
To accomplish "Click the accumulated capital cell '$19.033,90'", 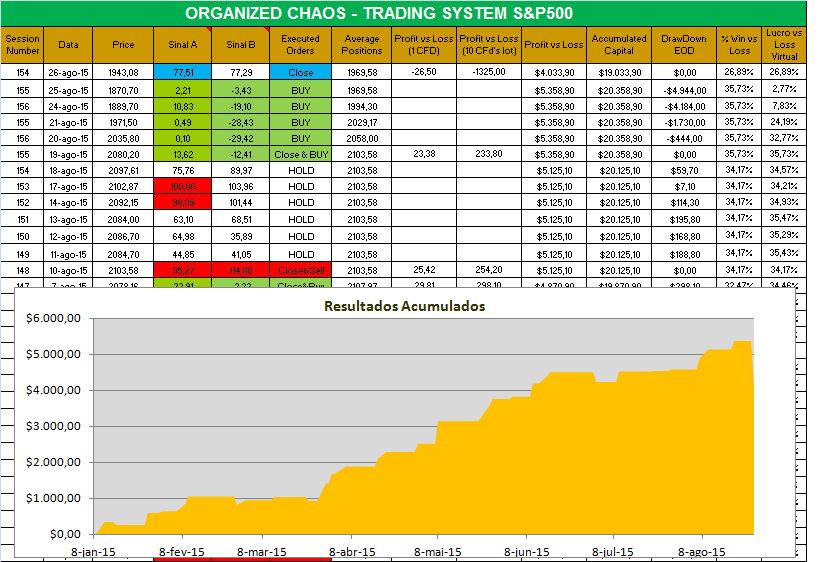I will pos(619,73).
